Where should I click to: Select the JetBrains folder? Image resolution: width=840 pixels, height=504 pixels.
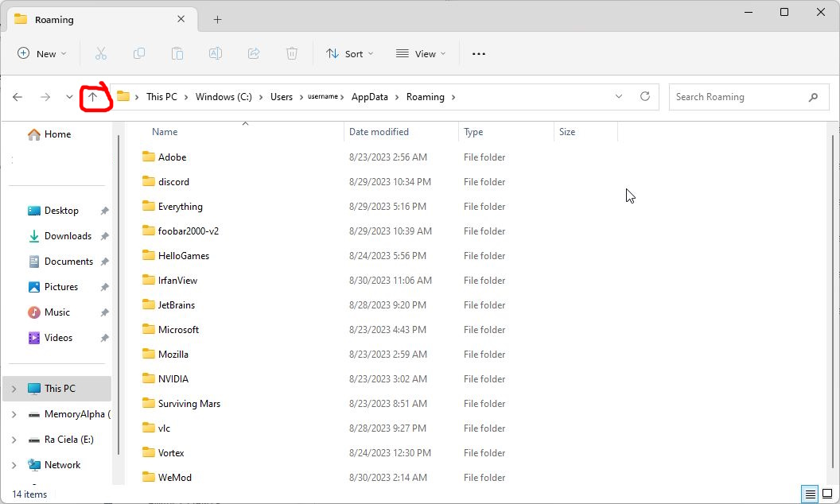[177, 305]
